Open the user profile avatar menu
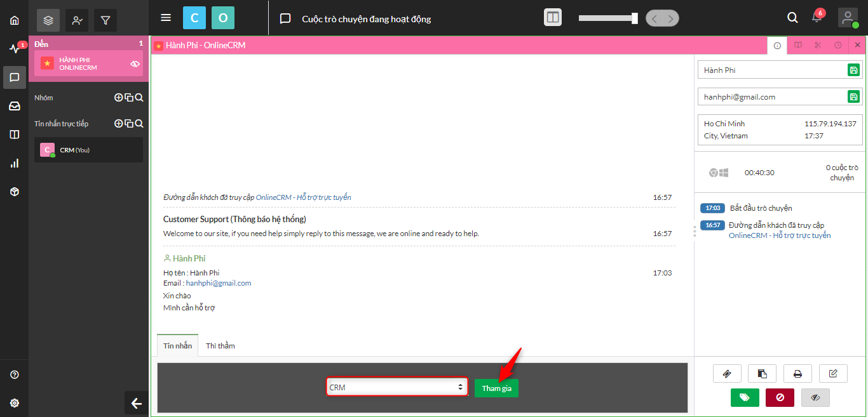The height and width of the screenshot is (417, 868). click(848, 18)
